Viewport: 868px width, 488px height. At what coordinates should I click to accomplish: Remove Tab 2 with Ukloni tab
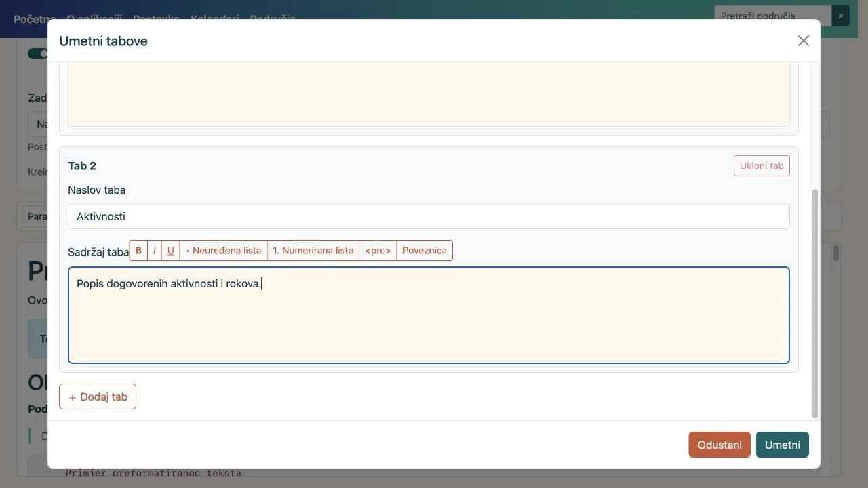(762, 166)
